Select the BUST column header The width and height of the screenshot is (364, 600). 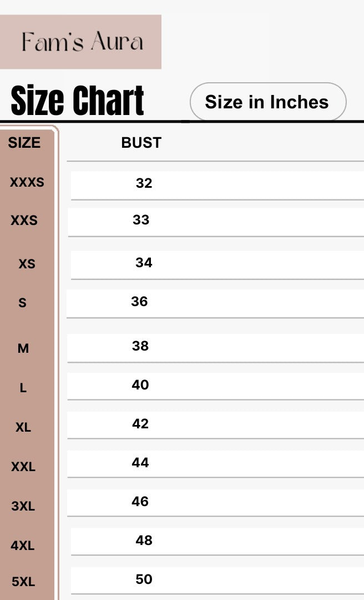point(141,143)
